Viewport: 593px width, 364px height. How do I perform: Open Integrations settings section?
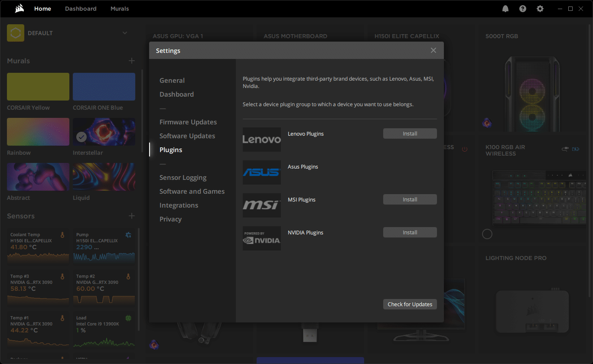pos(179,205)
